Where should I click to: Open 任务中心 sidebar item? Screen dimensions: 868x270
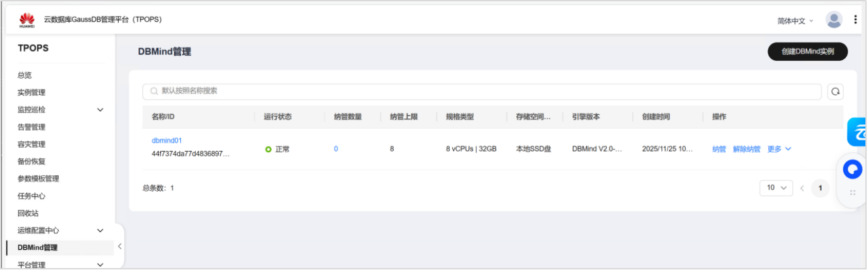31,196
